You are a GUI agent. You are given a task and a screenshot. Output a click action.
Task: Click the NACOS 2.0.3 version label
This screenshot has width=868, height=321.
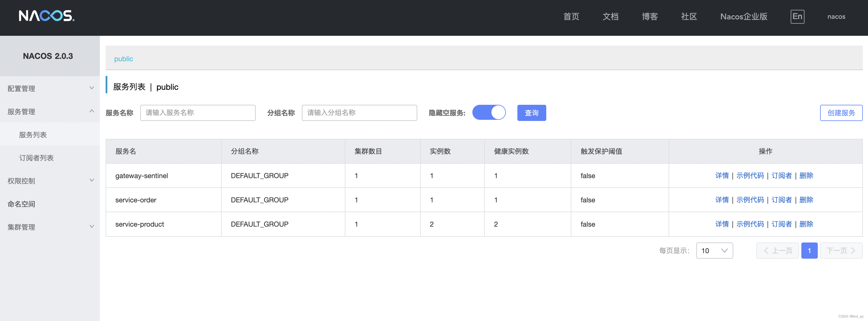click(x=48, y=56)
